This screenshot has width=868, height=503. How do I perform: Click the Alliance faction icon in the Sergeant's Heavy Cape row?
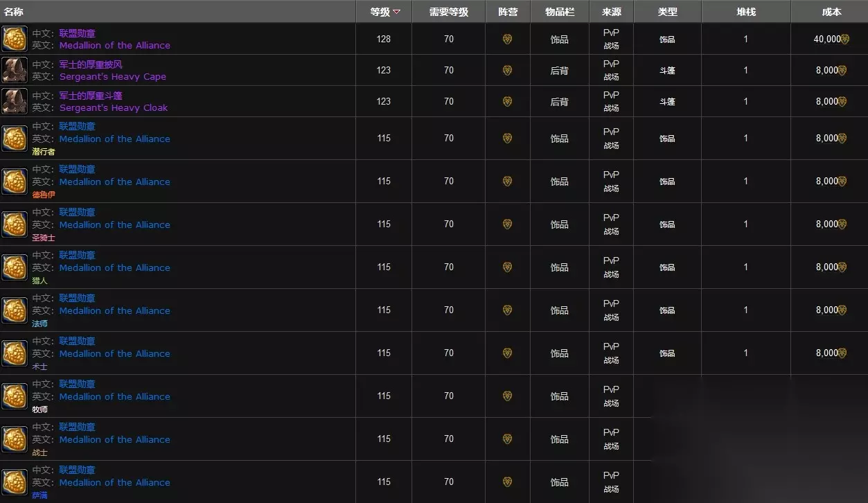pyautogui.click(x=507, y=70)
